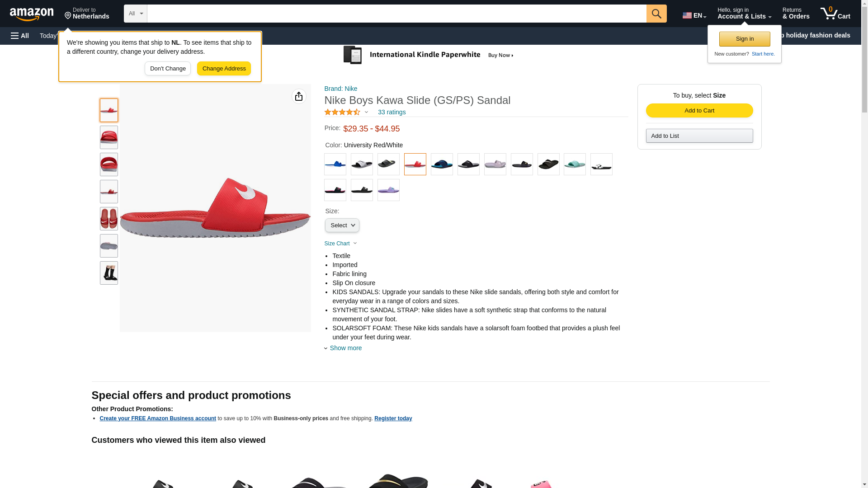Image resolution: width=868 pixels, height=488 pixels.
Task: Open Returns & Orders
Action: tap(796, 14)
